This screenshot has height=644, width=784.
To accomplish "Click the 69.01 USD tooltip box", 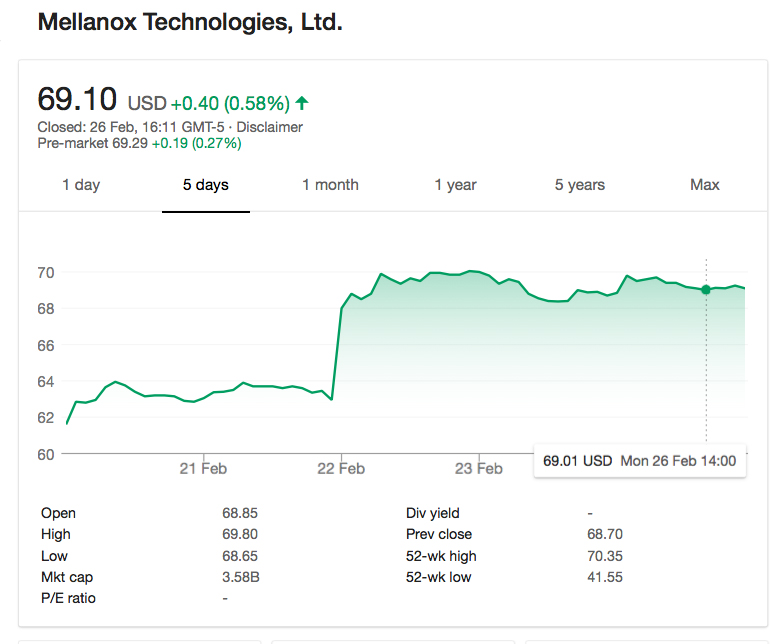I will click(639, 461).
